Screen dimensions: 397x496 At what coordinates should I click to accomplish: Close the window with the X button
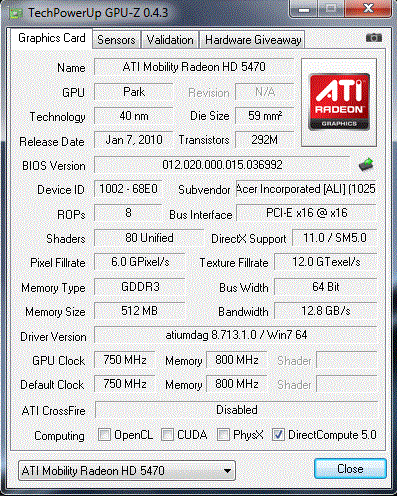pos(368,9)
